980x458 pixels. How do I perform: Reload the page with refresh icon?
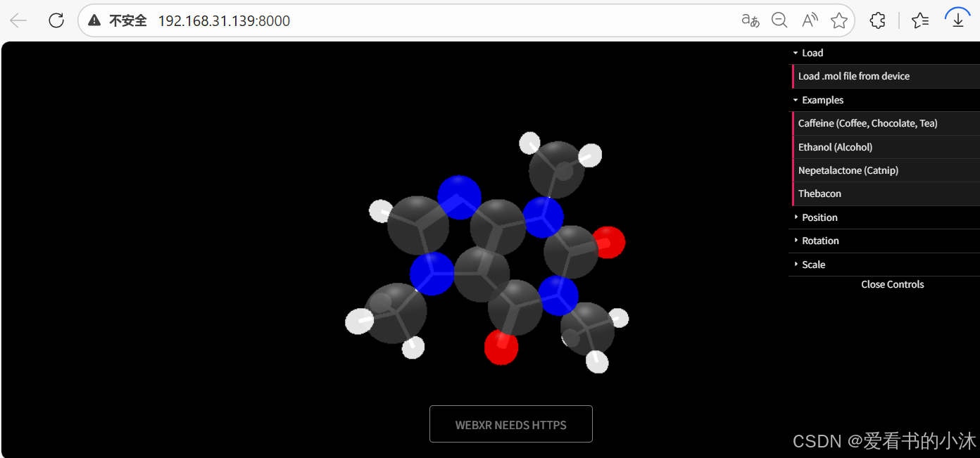point(56,20)
